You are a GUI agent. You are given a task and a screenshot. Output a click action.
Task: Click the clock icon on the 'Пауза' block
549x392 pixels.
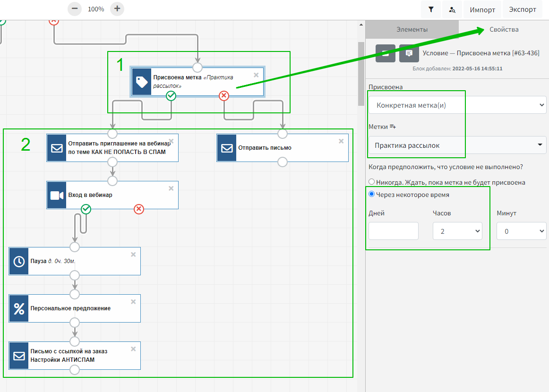tap(19, 261)
